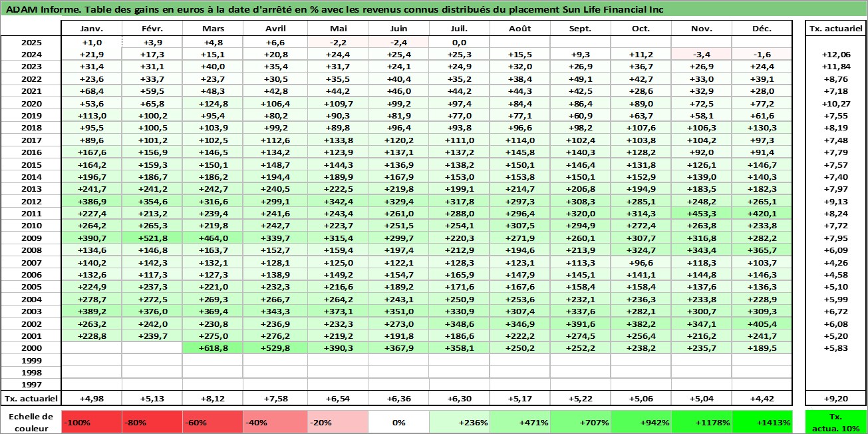The width and height of the screenshot is (868, 434).
Task: Click the +405,4 cell for Déc. 2002
Action: pyautogui.click(x=762, y=323)
